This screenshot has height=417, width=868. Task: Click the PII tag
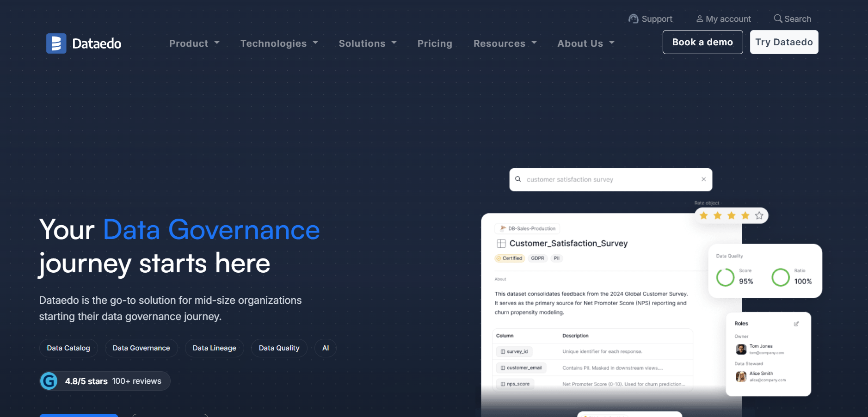pos(557,258)
